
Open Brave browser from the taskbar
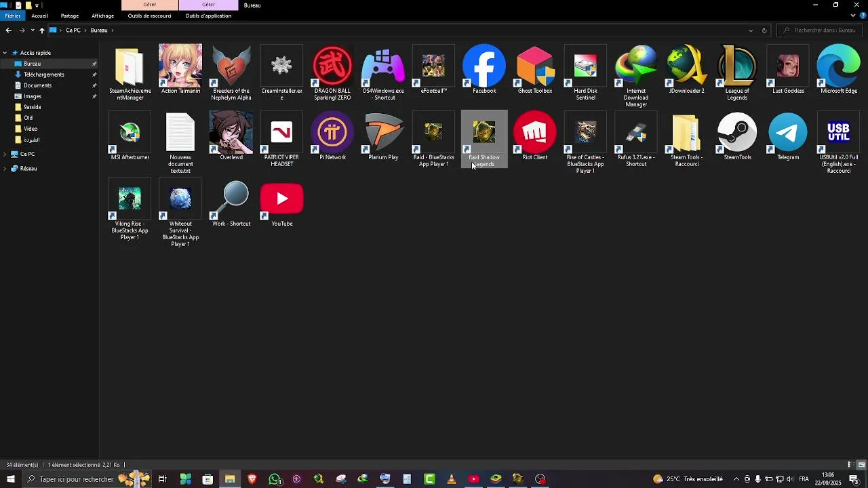pyautogui.click(x=252, y=479)
